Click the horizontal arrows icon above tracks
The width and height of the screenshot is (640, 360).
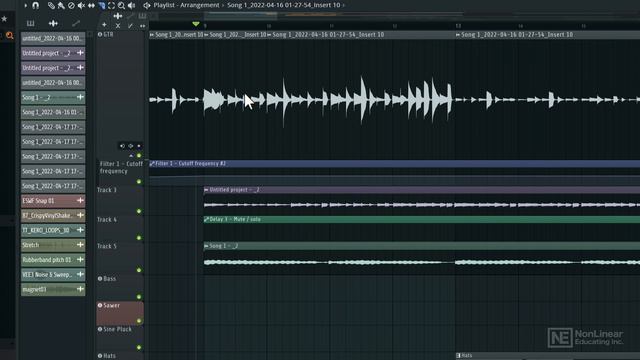coord(142,26)
